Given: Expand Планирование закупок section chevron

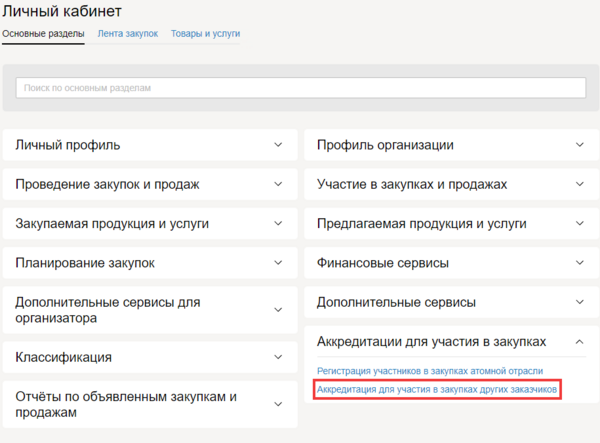Looking at the screenshot, I should click(x=279, y=263).
